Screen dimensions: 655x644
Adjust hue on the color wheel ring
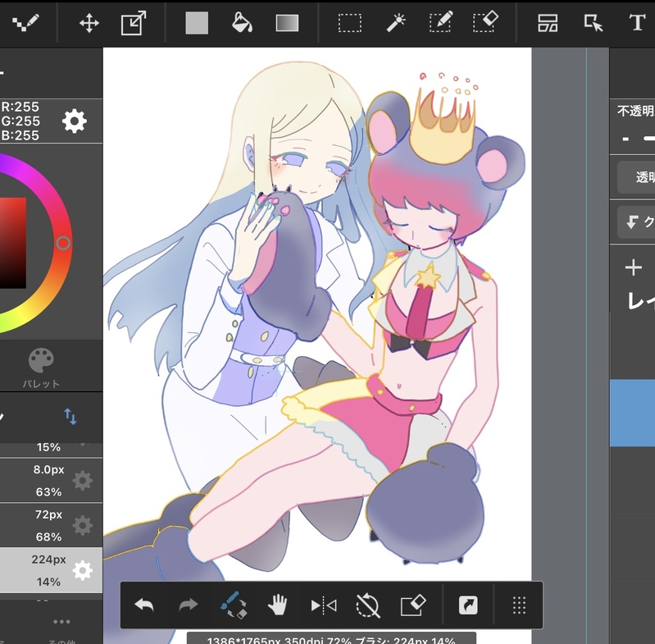coord(63,243)
